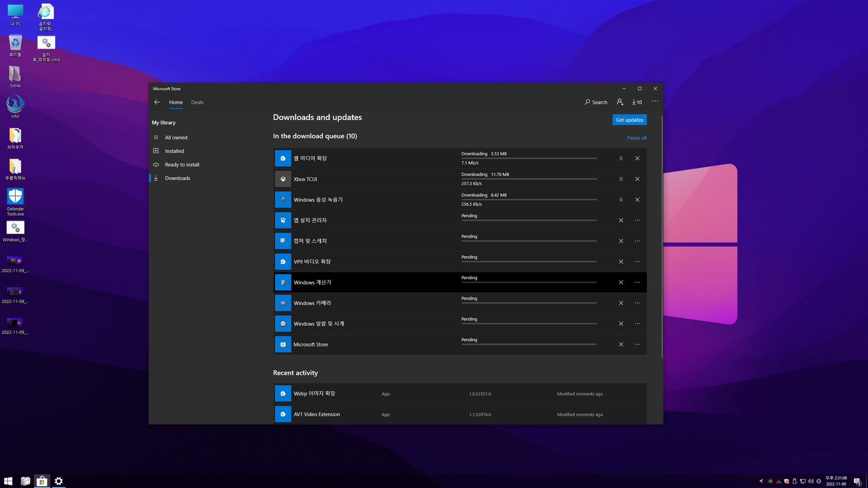
Task: Click the Pause all link
Action: (x=636, y=138)
